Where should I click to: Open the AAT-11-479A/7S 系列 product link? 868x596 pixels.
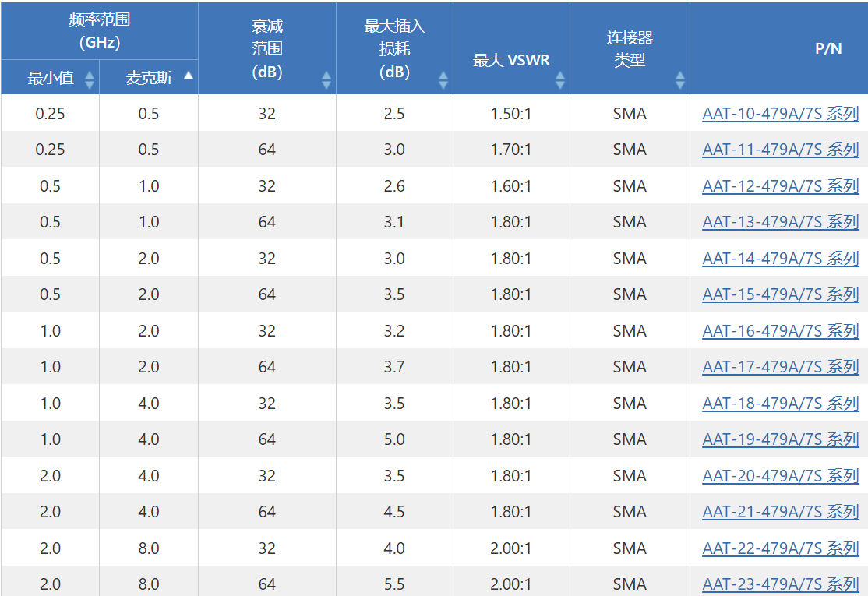(x=780, y=150)
